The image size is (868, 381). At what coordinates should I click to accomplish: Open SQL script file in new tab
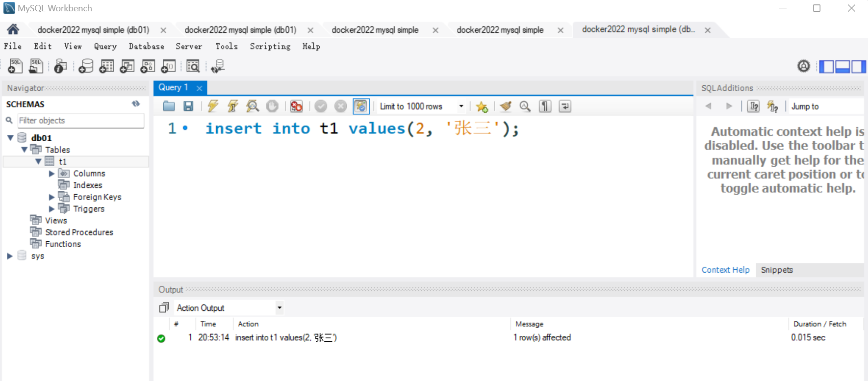[x=36, y=66]
